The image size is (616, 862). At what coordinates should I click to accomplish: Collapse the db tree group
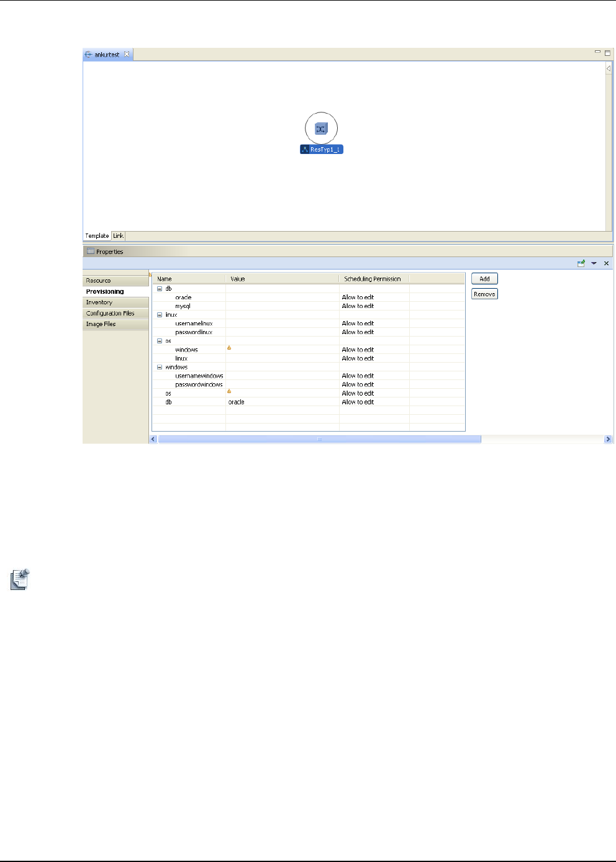160,289
